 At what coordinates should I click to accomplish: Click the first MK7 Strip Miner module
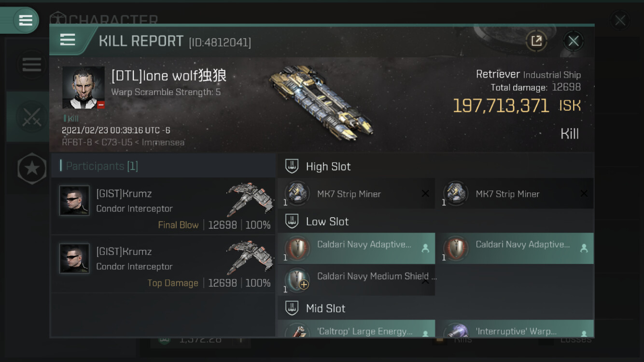click(356, 194)
